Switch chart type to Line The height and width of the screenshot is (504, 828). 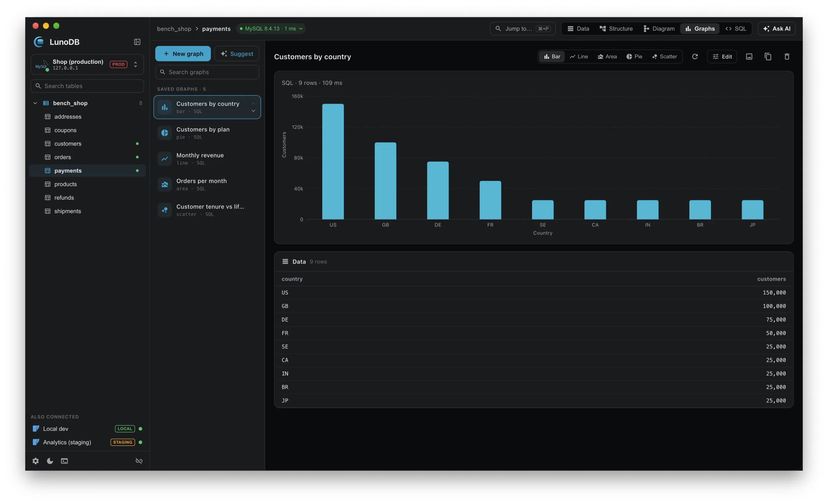tap(579, 56)
